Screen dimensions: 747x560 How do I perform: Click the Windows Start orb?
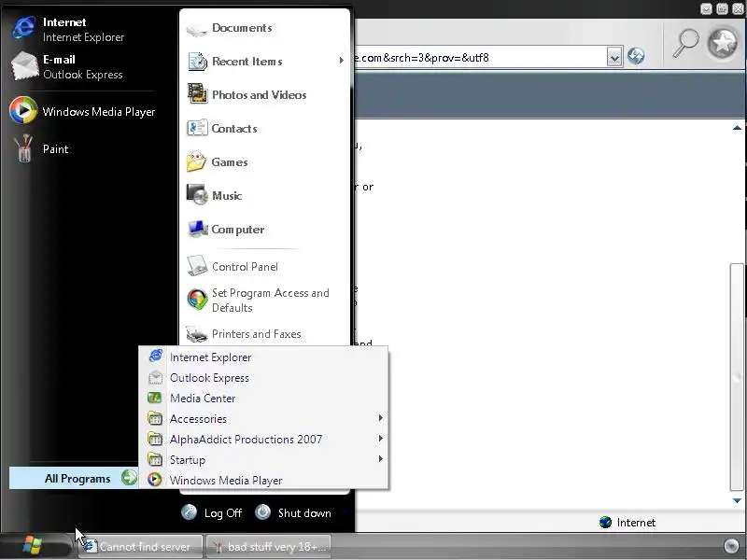tap(33, 546)
